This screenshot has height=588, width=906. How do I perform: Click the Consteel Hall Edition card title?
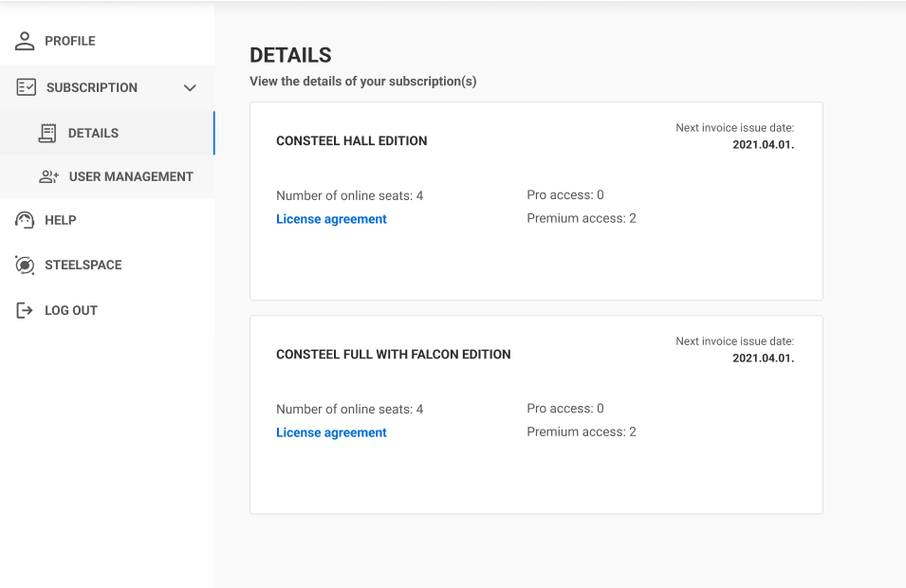coord(351,141)
